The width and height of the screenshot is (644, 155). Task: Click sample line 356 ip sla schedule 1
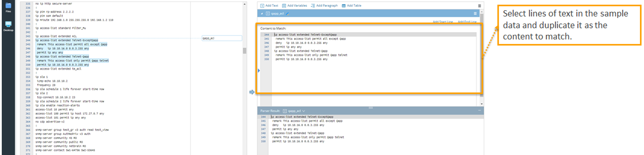point(70,89)
